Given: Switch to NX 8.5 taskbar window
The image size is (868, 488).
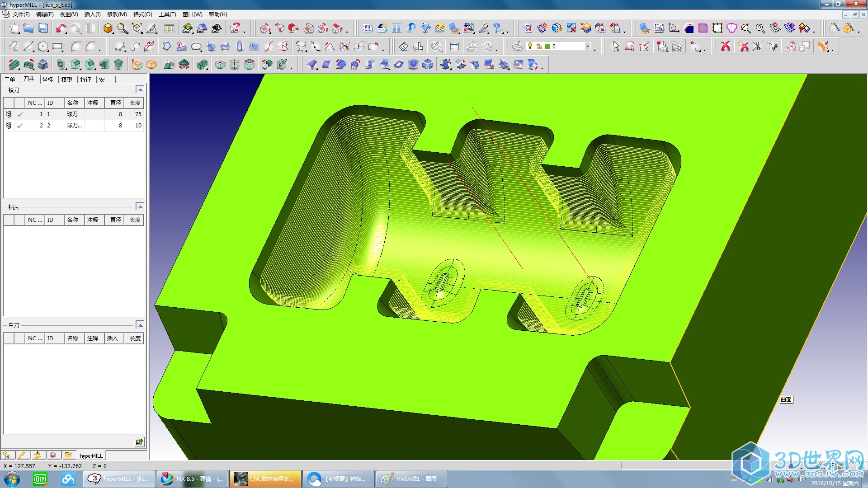Looking at the screenshot, I should coord(191,479).
